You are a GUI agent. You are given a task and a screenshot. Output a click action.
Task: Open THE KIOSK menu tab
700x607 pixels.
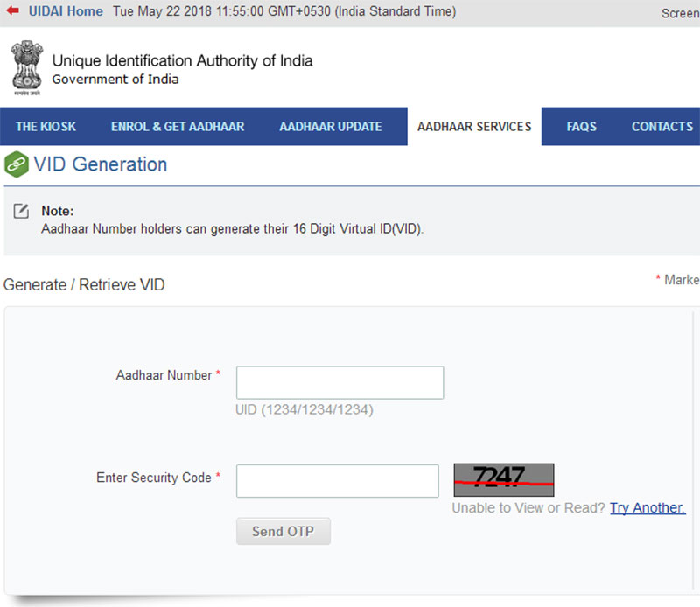[45, 126]
